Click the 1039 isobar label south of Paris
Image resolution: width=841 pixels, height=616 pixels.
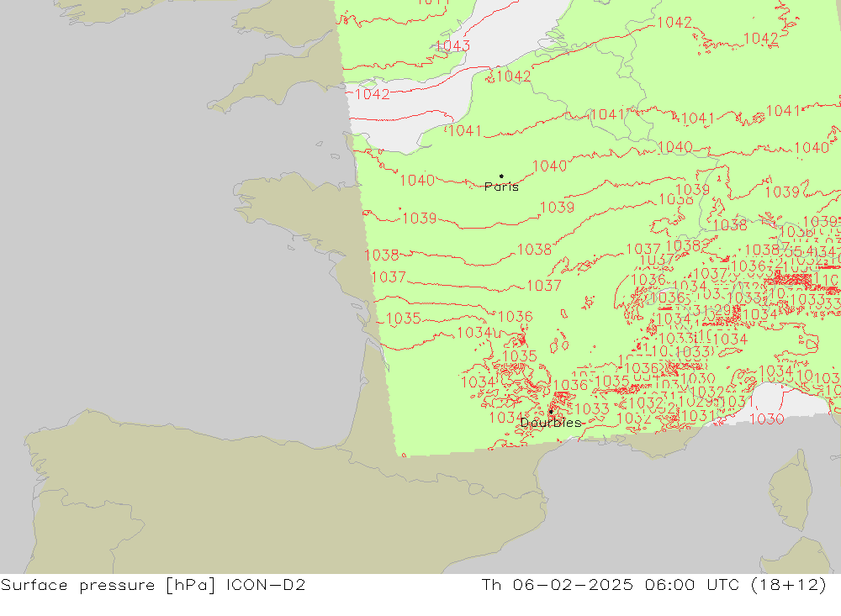tap(557, 207)
